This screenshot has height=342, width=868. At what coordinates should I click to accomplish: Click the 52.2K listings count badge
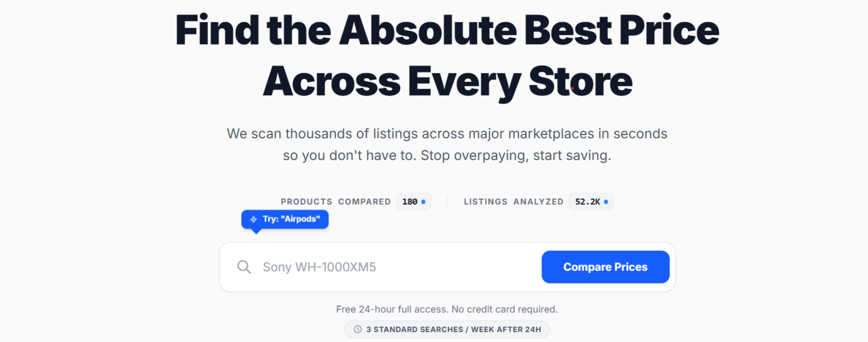click(x=588, y=202)
